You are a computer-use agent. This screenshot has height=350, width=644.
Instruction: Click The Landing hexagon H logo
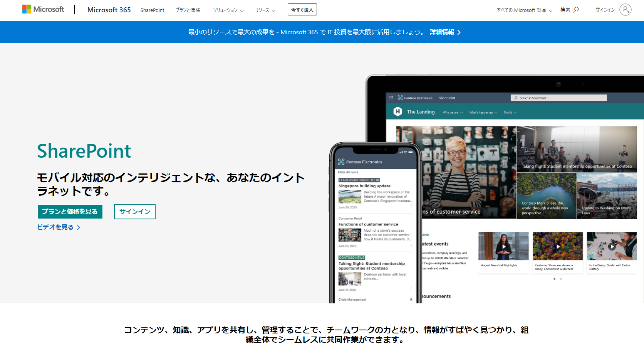point(398,112)
